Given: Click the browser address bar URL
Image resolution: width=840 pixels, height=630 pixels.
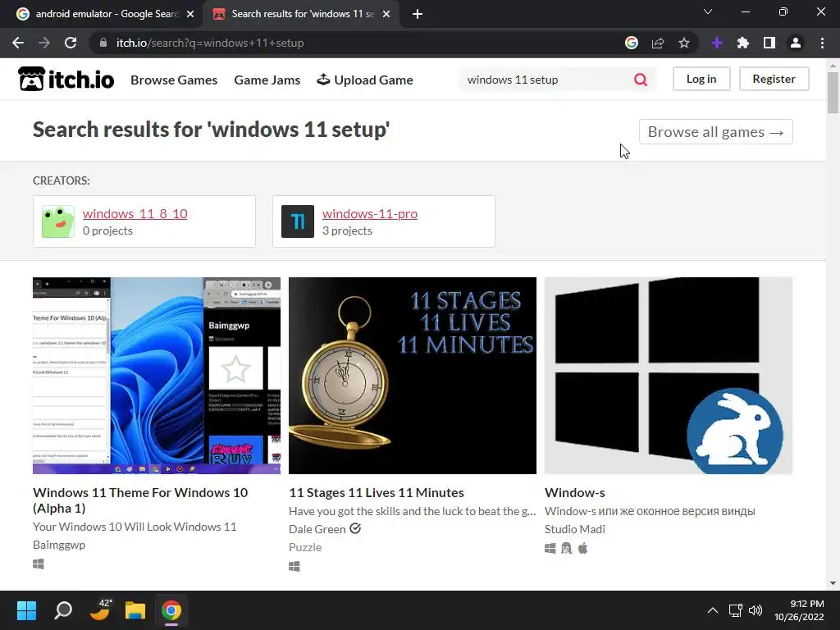Looking at the screenshot, I should pos(210,43).
